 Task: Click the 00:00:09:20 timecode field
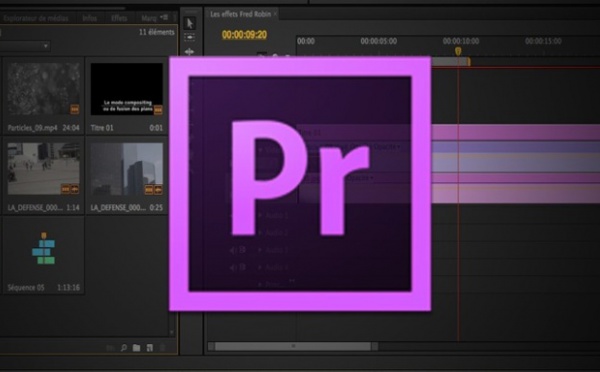(244, 35)
